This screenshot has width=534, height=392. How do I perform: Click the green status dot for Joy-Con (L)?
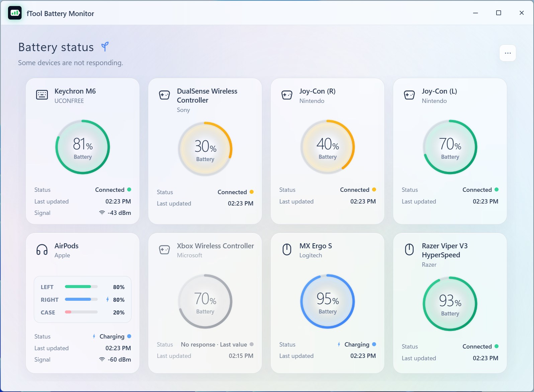click(497, 189)
